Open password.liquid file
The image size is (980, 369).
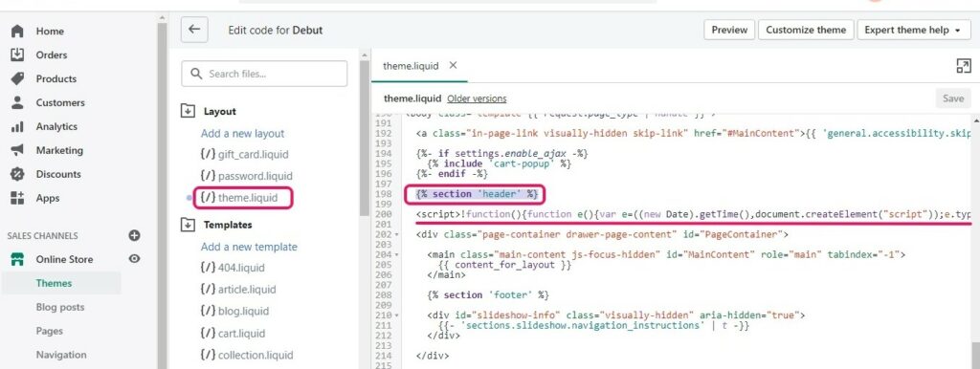(246, 176)
